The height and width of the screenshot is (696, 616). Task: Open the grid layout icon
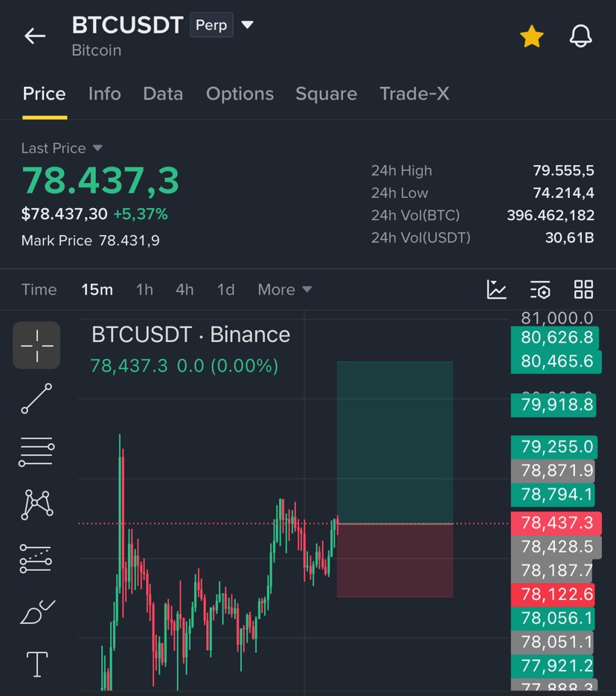coord(583,289)
